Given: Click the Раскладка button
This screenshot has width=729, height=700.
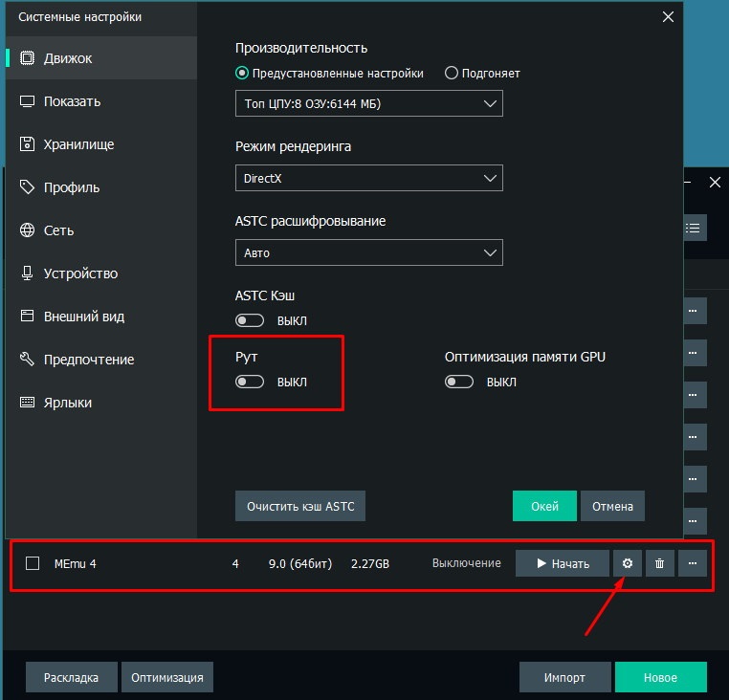Looking at the screenshot, I should click(71, 678).
